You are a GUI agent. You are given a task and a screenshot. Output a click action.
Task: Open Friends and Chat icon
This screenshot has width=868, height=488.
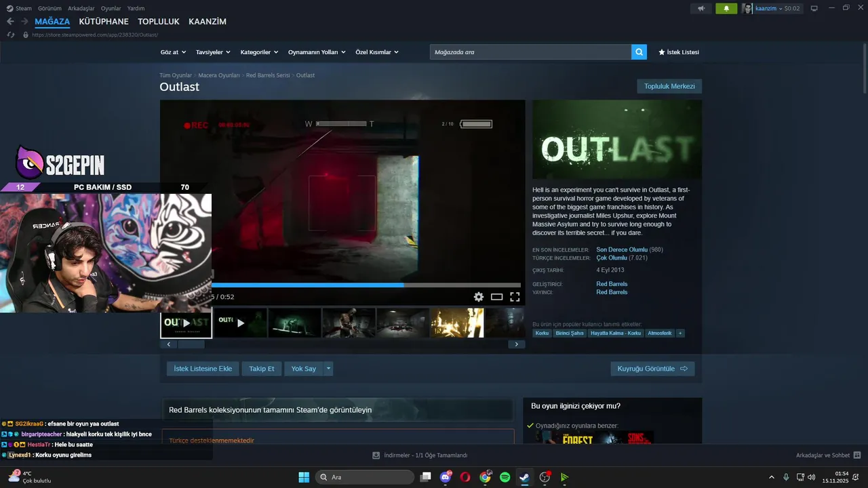click(857, 455)
